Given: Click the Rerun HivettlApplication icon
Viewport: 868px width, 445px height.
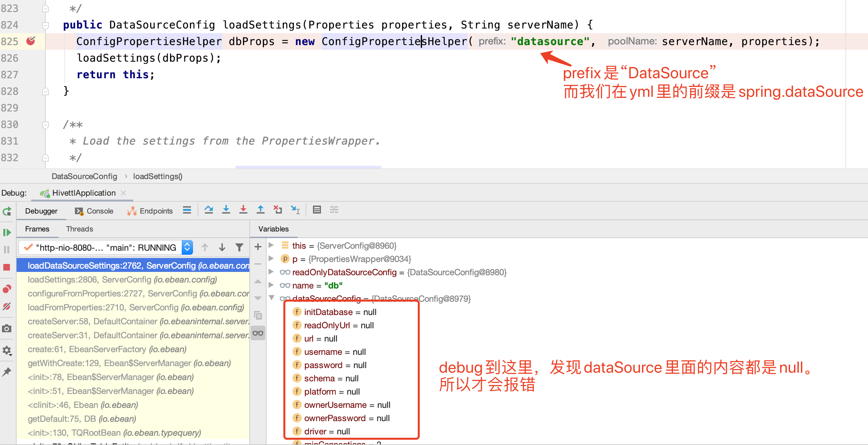Looking at the screenshot, I should 7,211.
